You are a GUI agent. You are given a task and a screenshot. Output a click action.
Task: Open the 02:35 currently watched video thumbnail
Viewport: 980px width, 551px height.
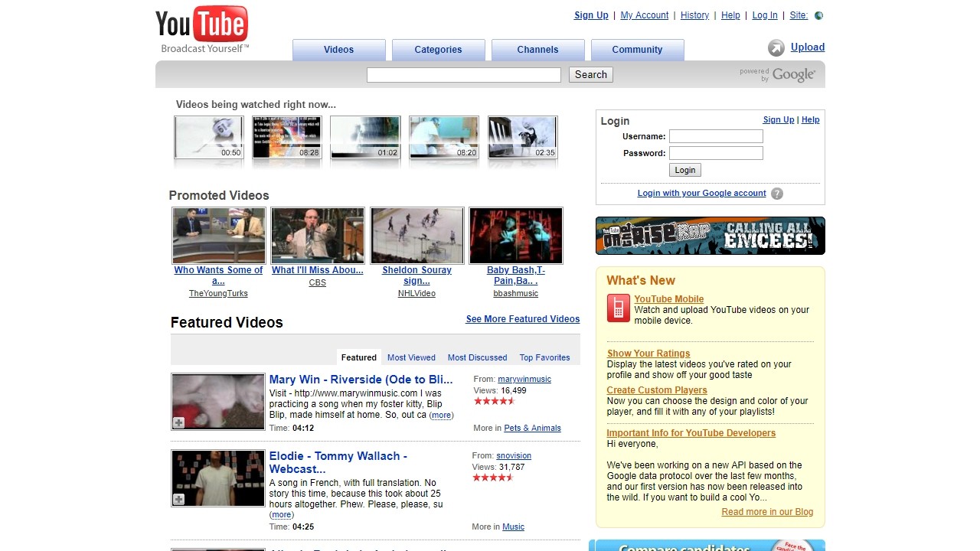(523, 138)
